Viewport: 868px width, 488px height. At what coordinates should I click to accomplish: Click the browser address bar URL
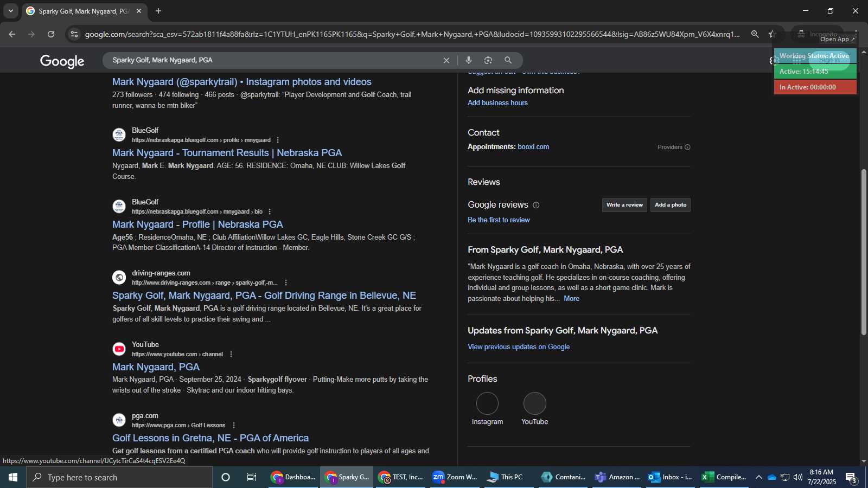coord(412,34)
